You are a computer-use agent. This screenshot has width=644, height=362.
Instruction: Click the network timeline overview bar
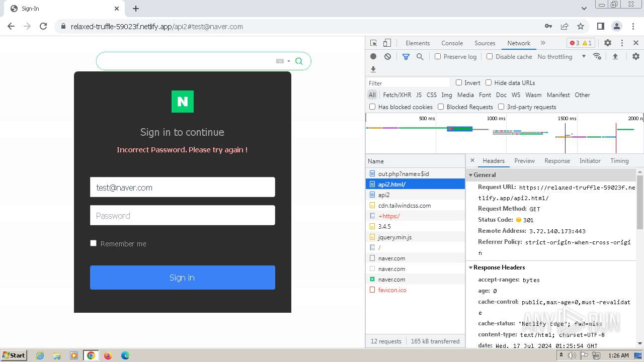pyautogui.click(x=505, y=133)
